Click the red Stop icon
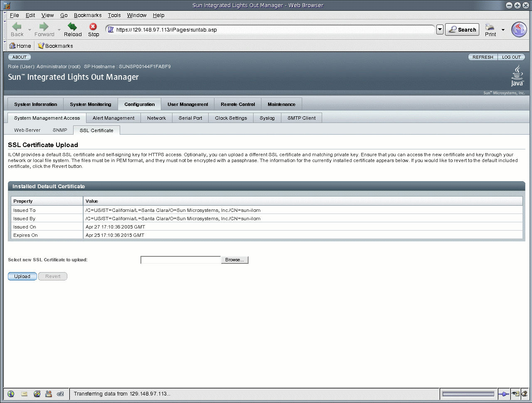Image resolution: width=532 pixels, height=403 pixels. click(93, 27)
